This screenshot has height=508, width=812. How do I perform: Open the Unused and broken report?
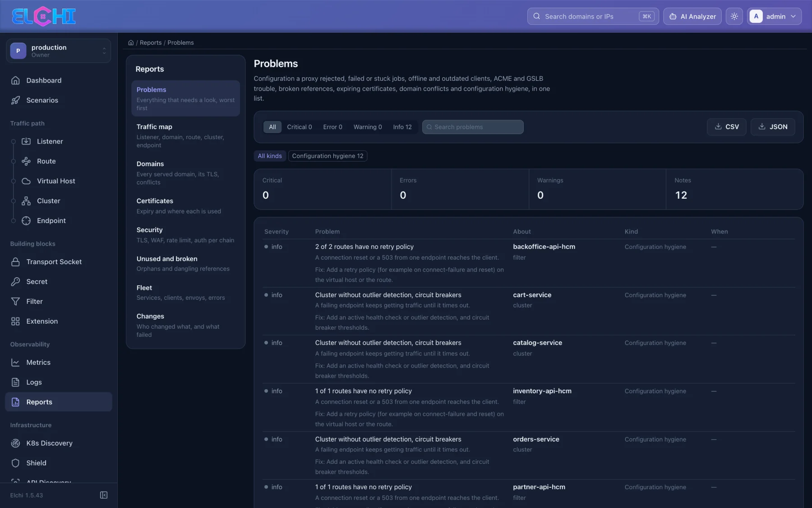point(185,263)
